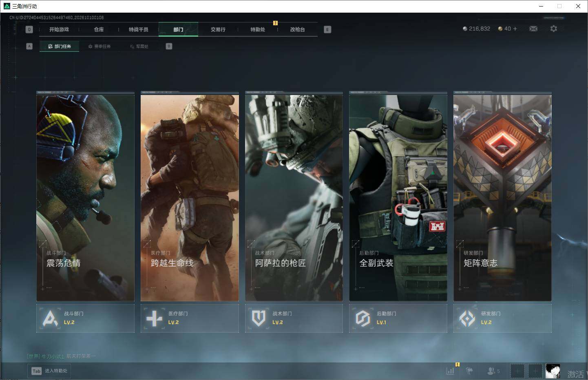Add currency with the plus beside 40

[515, 29]
